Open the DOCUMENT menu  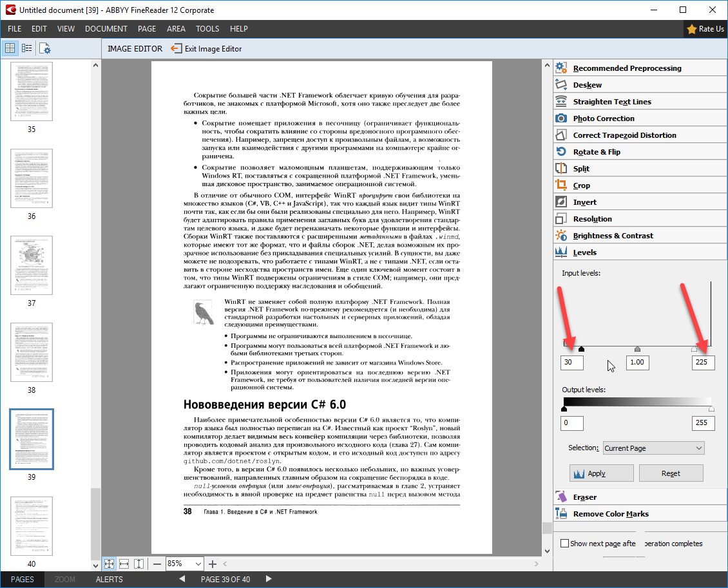click(x=106, y=29)
